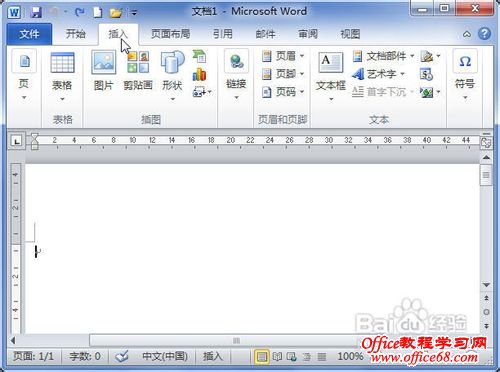Insert a SmartArt graphic icon
Screen dimensions: 500x372
click(x=199, y=56)
